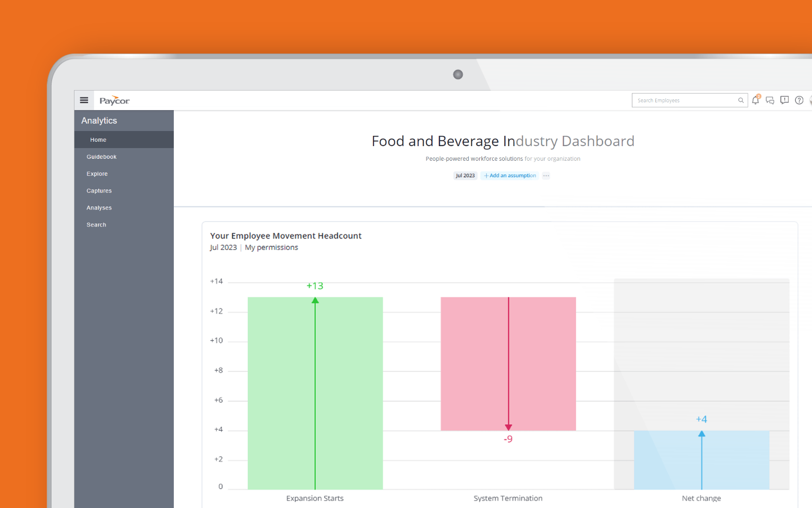Click My permissions label
This screenshot has height=508, width=812.
tap(271, 247)
